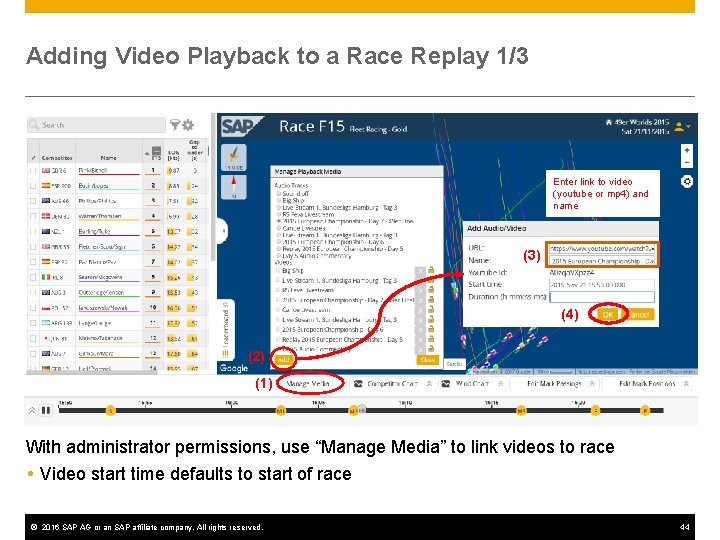Screen dimensions: 720x540
Task: Select Day 5 Audio Commentary audio track
Action: click(x=278, y=256)
